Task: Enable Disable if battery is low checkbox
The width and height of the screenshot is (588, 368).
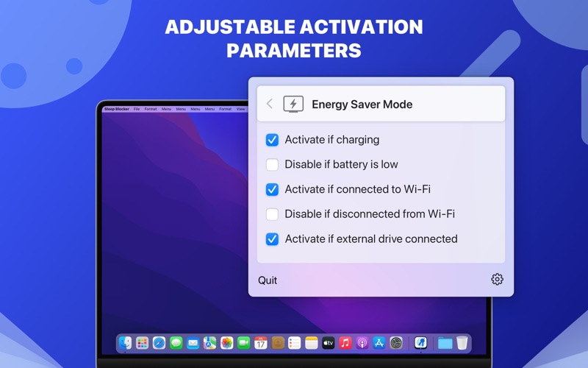Action: pos(272,164)
